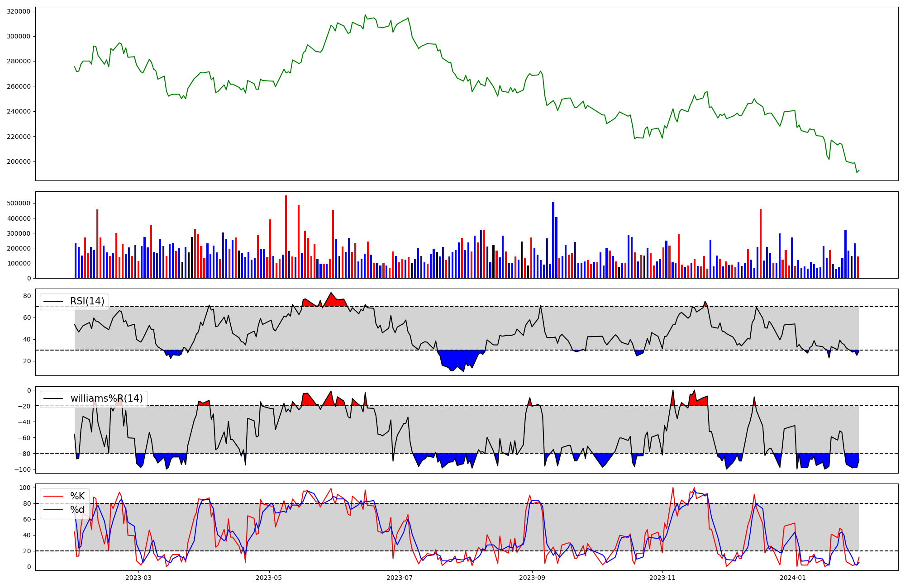Click the 2023-11 date tick label
The width and height of the screenshot is (905, 588).
[662, 578]
